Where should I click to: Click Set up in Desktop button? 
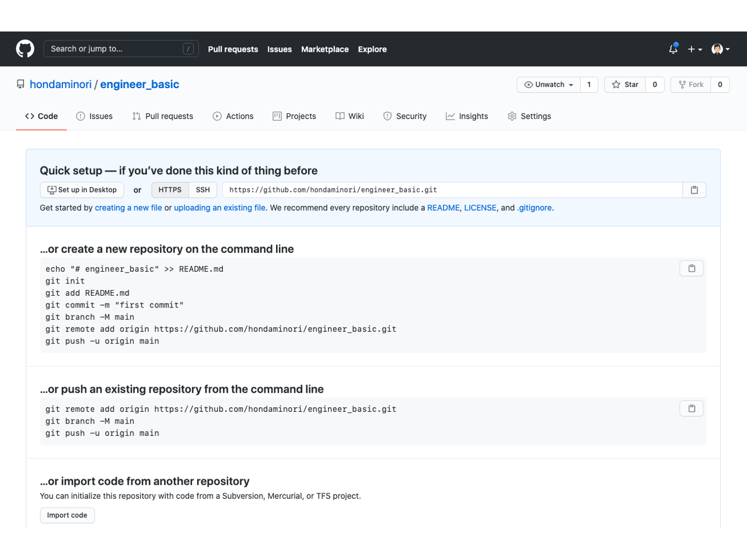click(82, 190)
